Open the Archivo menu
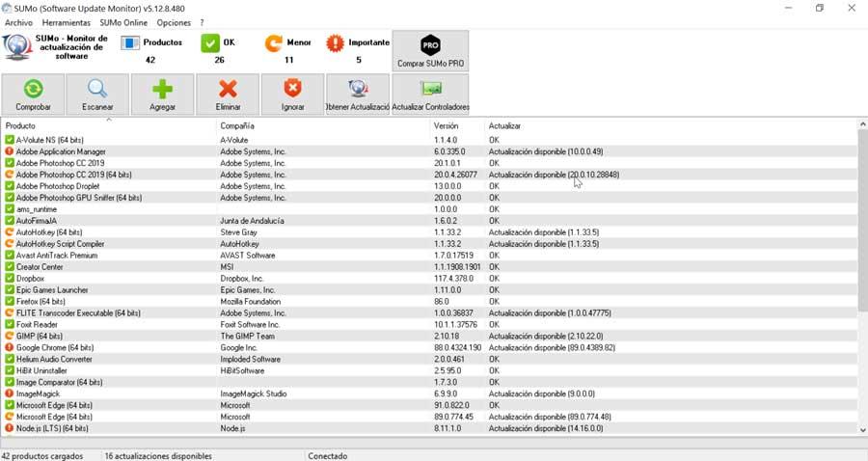The height and width of the screenshot is (461, 868). pyautogui.click(x=18, y=22)
